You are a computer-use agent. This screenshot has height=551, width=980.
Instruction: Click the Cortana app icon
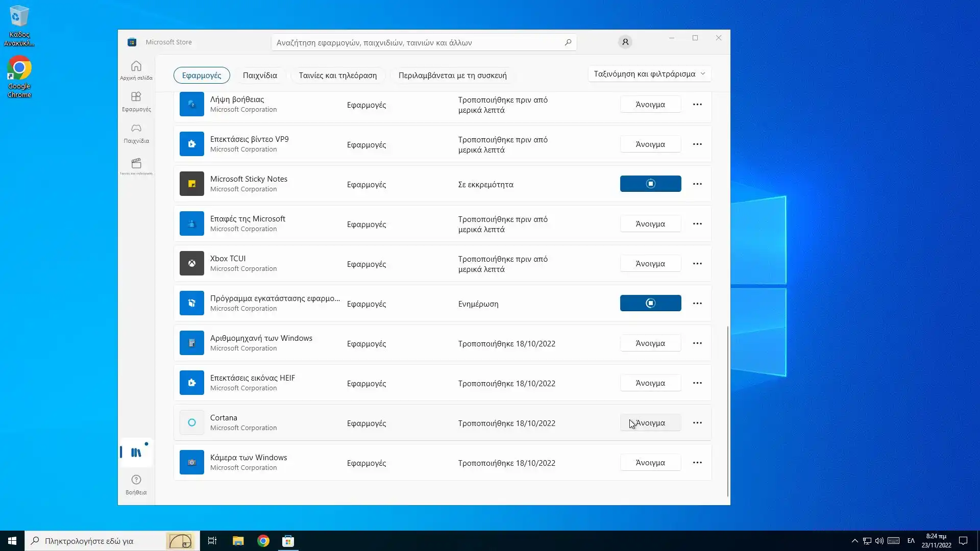(x=191, y=422)
